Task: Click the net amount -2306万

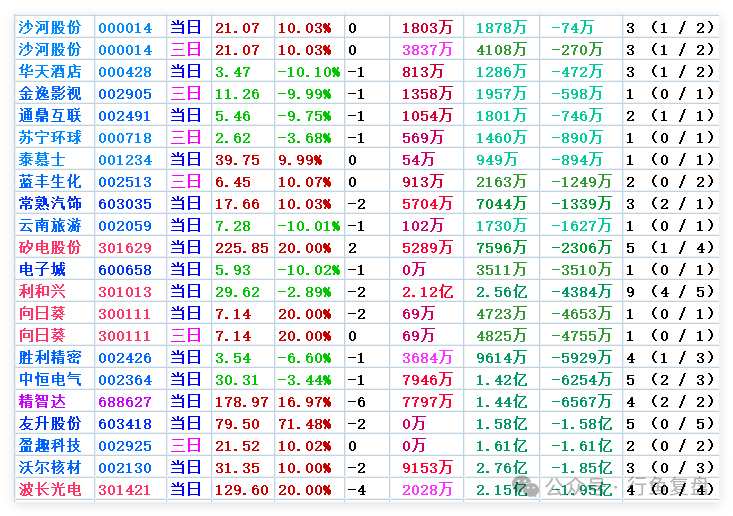Action: (582, 247)
